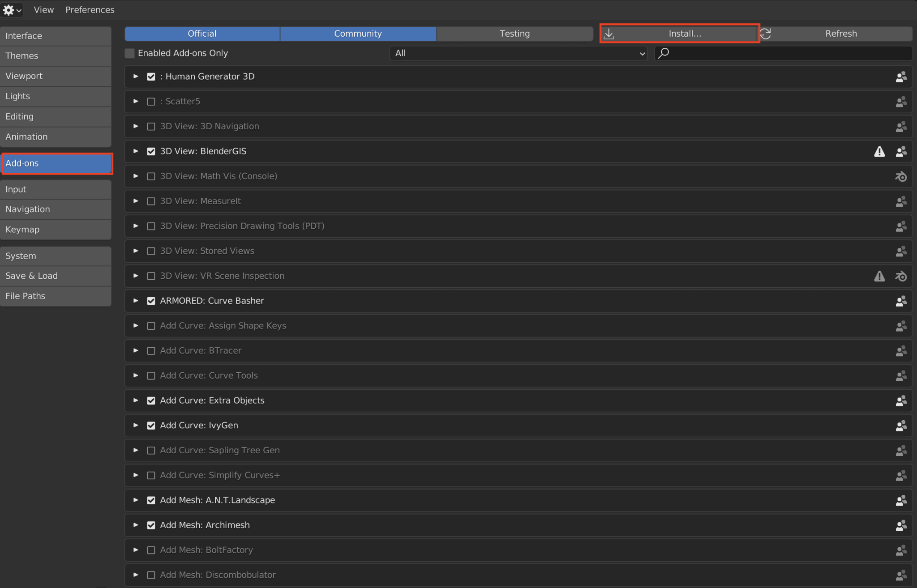Click the Refresh button

point(840,33)
